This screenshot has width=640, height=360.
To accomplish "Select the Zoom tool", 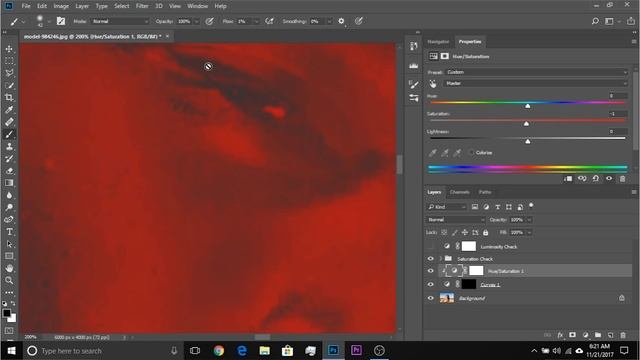I will click(9, 280).
